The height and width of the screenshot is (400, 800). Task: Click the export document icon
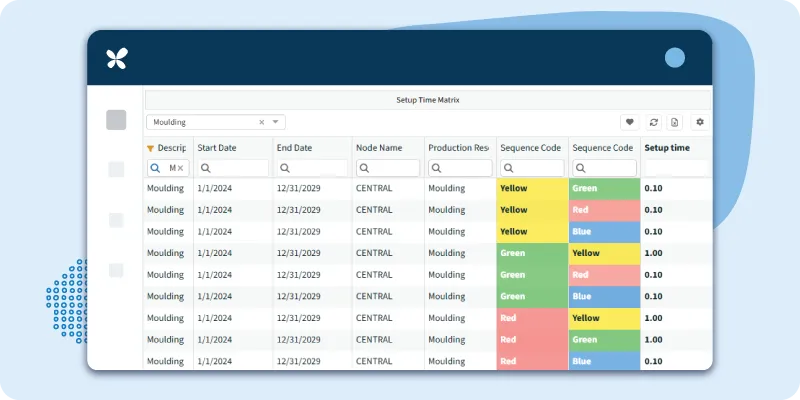click(x=675, y=122)
